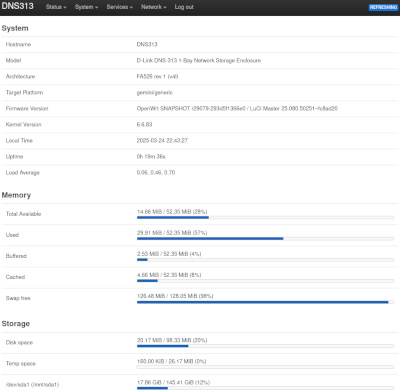Click the Swap free progress bar

coord(265,302)
